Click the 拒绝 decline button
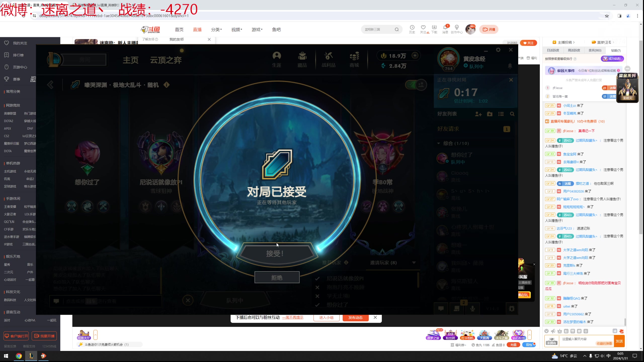Screen dimensions: 644x362 (277, 278)
